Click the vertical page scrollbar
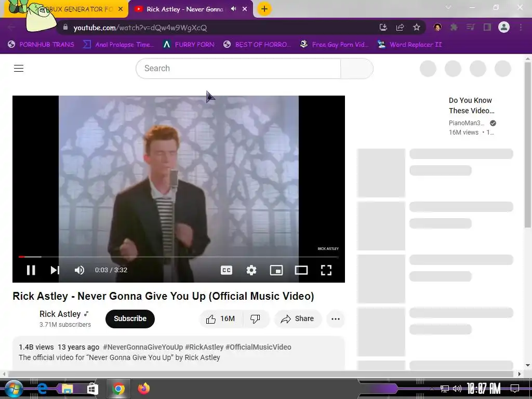 [528, 145]
